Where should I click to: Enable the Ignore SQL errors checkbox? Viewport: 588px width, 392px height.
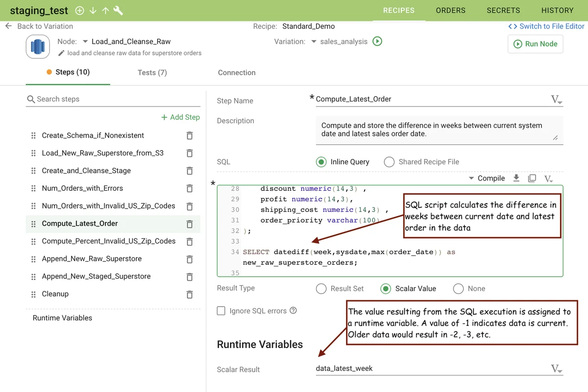(221, 311)
